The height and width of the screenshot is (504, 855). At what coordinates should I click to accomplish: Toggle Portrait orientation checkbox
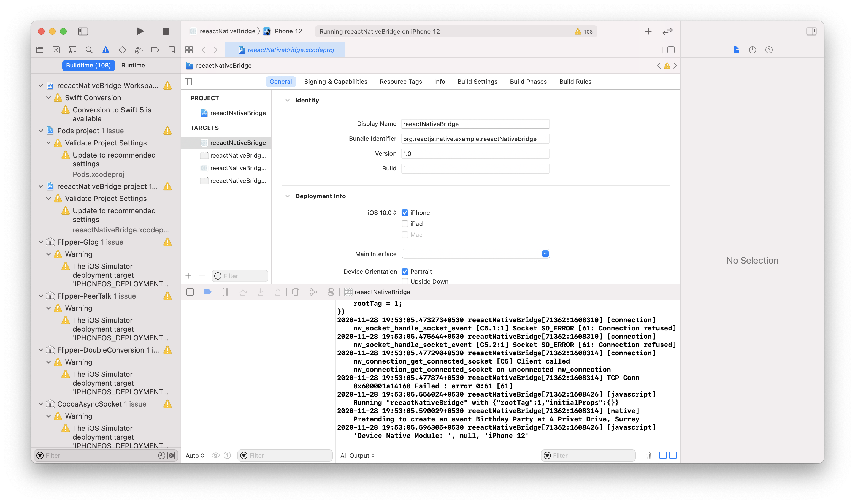[x=405, y=271]
